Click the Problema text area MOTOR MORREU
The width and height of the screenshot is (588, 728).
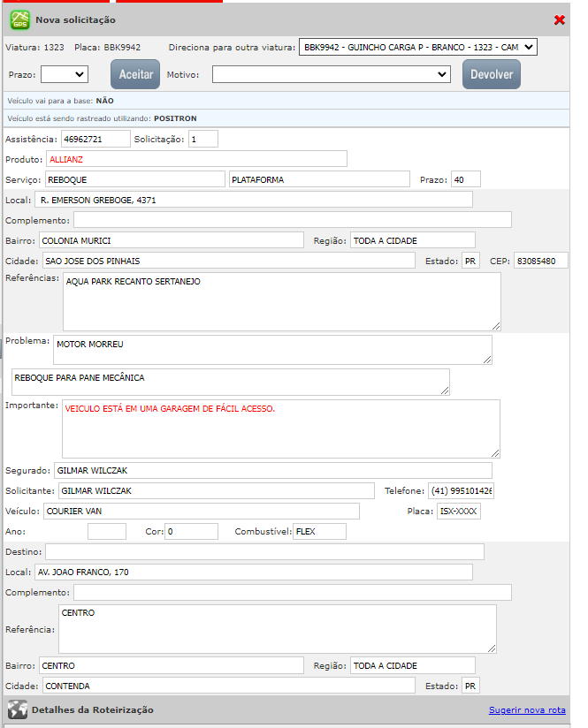click(x=272, y=350)
